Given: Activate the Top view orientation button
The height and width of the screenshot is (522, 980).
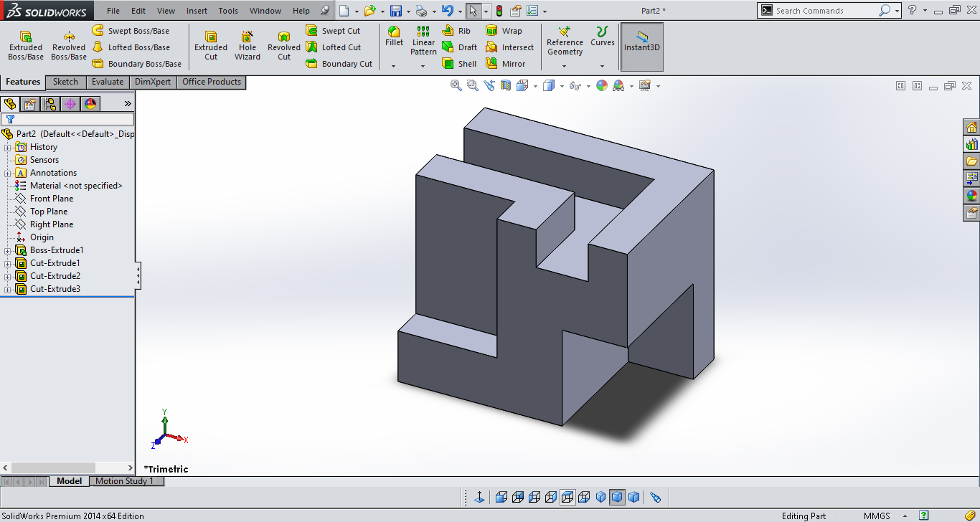Looking at the screenshot, I should [x=567, y=497].
